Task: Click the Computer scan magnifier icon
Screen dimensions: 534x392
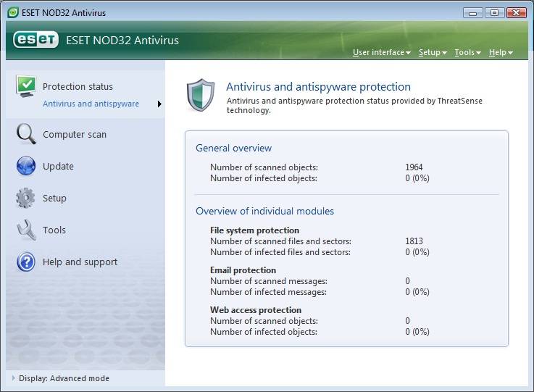Action: 26,134
